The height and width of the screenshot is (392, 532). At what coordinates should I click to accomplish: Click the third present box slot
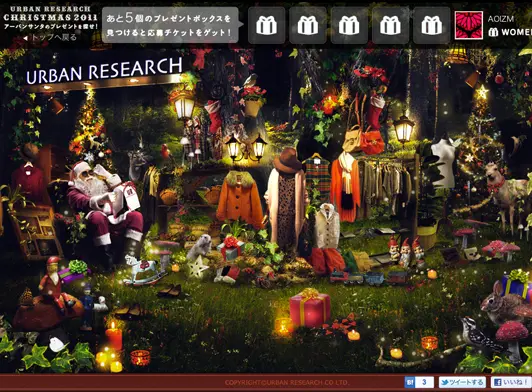click(349, 25)
